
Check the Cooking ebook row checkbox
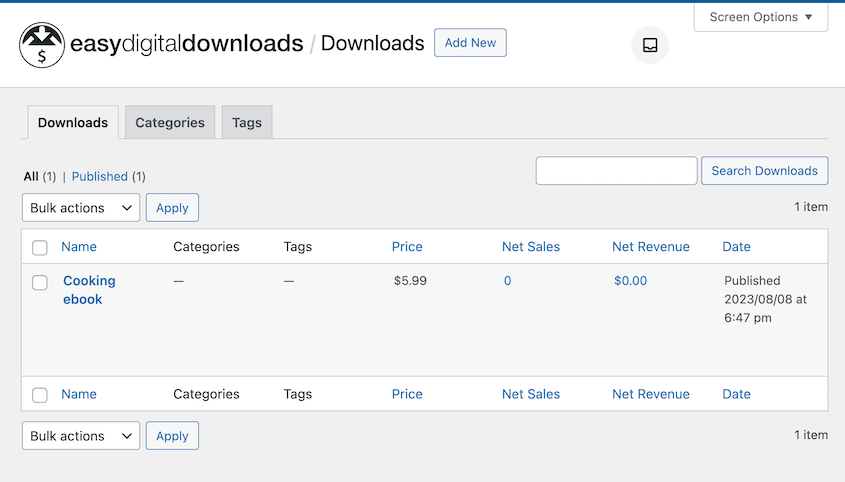(39, 282)
